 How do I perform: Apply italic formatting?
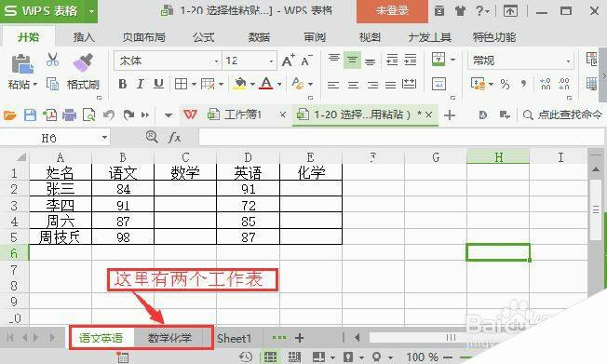141,84
